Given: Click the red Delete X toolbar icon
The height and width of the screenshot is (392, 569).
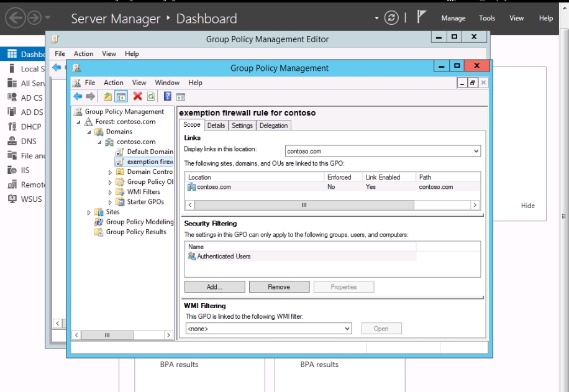Looking at the screenshot, I should click(137, 96).
